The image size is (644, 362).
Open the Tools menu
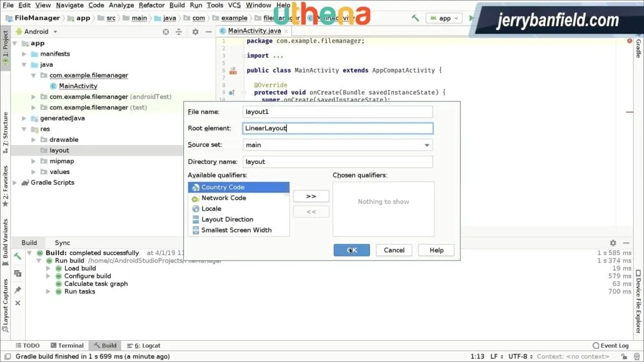[x=215, y=5]
